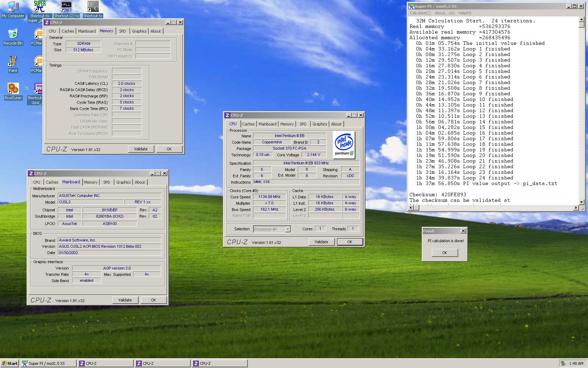Screen dimensions: 588x368
Task: Open About tab in the Mainboard CPU-Z window
Action: pos(140,182)
